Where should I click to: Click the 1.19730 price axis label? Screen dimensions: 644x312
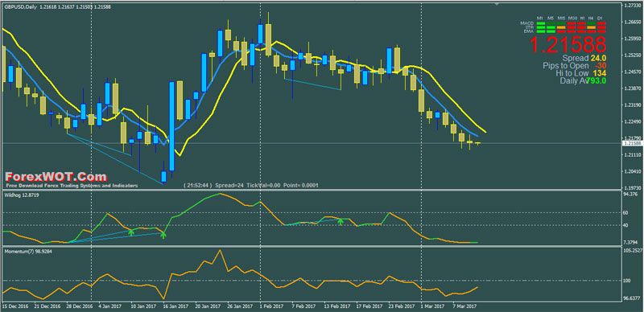pos(632,187)
